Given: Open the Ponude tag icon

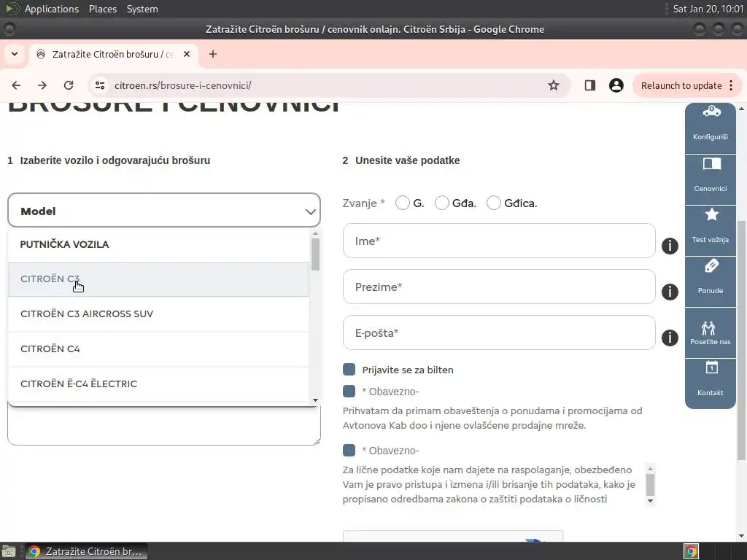Looking at the screenshot, I should (x=711, y=265).
